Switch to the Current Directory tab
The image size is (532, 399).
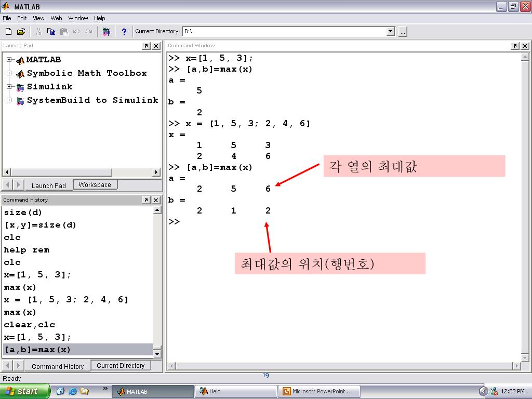coord(121,366)
